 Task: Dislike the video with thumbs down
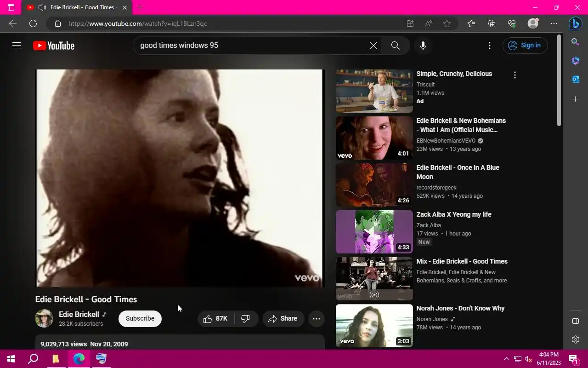(246, 318)
